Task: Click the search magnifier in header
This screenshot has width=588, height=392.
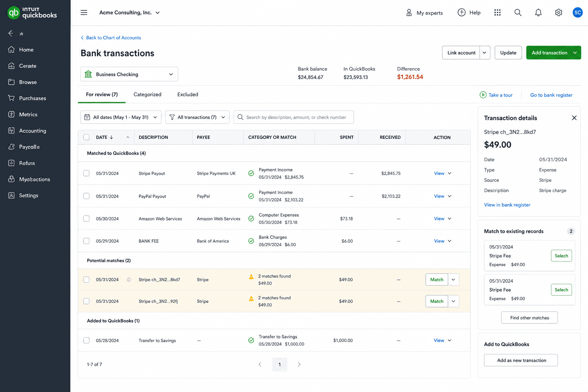Action: pyautogui.click(x=518, y=13)
